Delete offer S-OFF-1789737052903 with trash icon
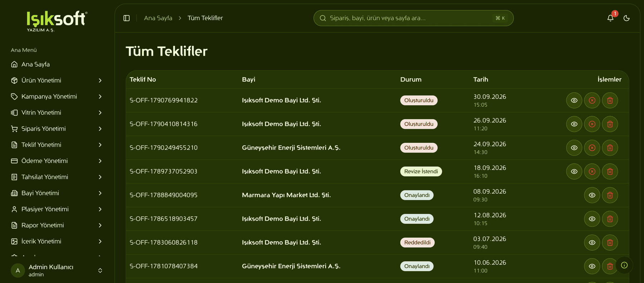The image size is (644, 283). [x=610, y=171]
